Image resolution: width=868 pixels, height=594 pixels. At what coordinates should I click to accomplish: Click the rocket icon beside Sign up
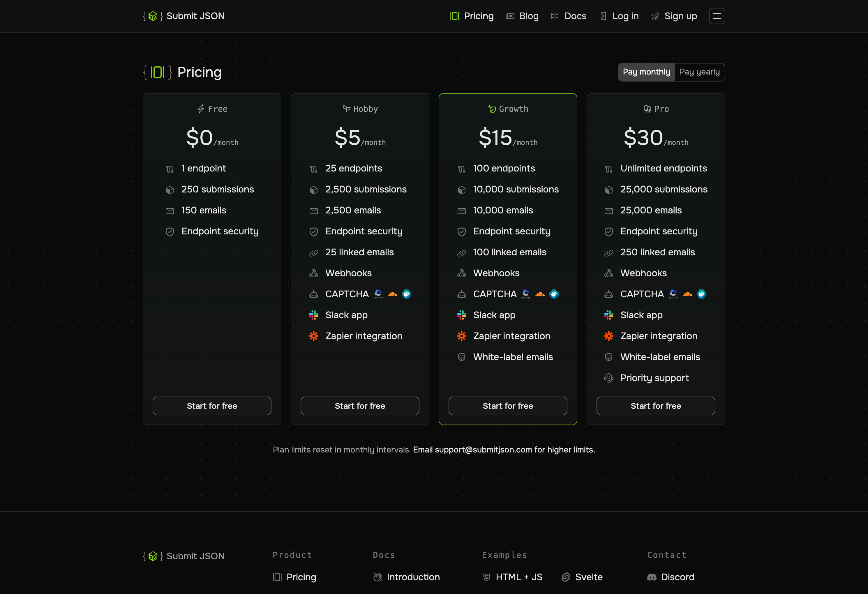point(655,16)
